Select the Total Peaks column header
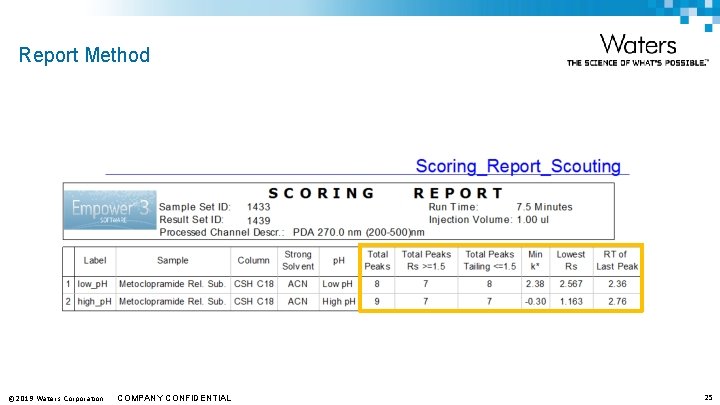 377,260
